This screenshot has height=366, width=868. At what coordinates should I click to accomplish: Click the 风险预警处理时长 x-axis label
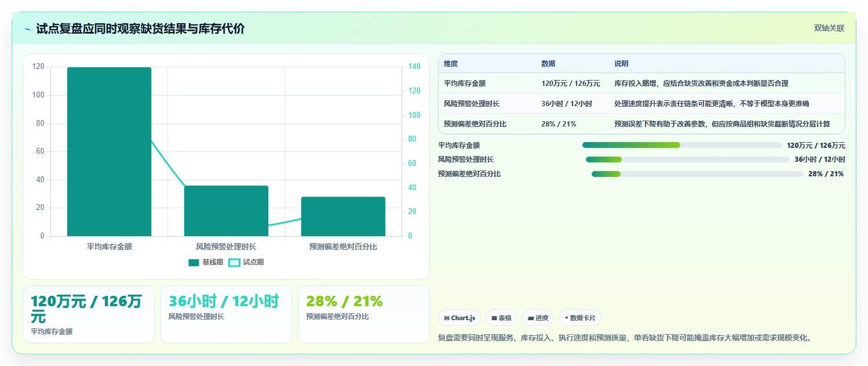pos(226,247)
